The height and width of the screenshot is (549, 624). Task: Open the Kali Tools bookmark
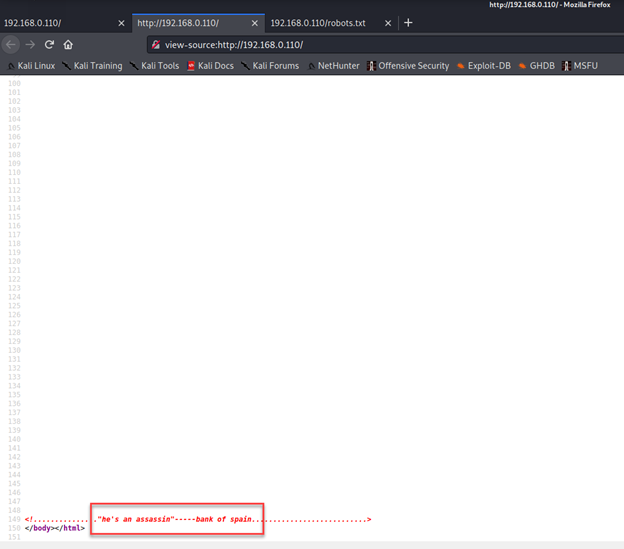(154, 66)
